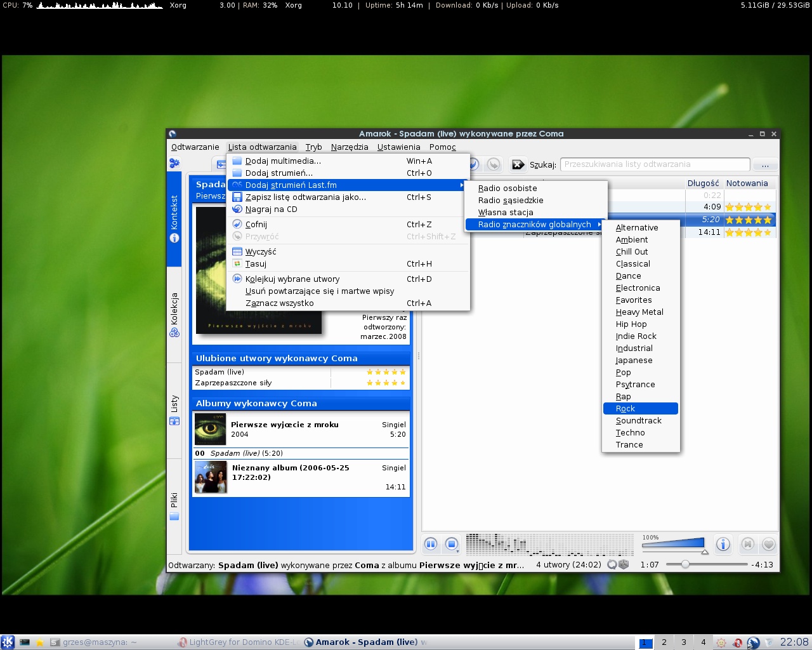The image size is (812, 650).
Task: Open the Kontekst sidebar tab
Action: point(174,219)
